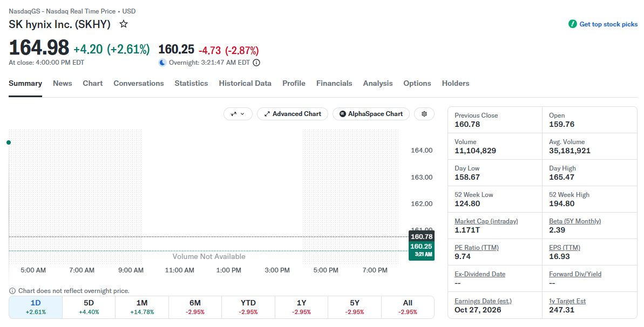Open chart settings gear
644x327 pixels.
point(424,114)
